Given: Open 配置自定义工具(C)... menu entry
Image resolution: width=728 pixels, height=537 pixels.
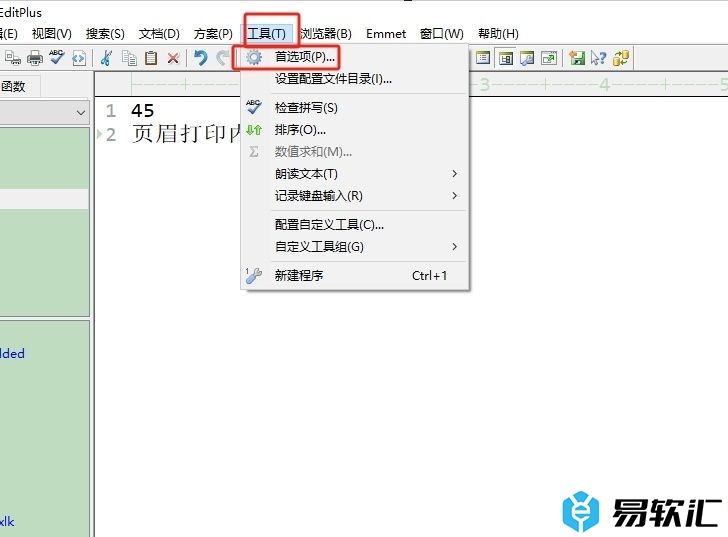Looking at the screenshot, I should pos(355,225).
